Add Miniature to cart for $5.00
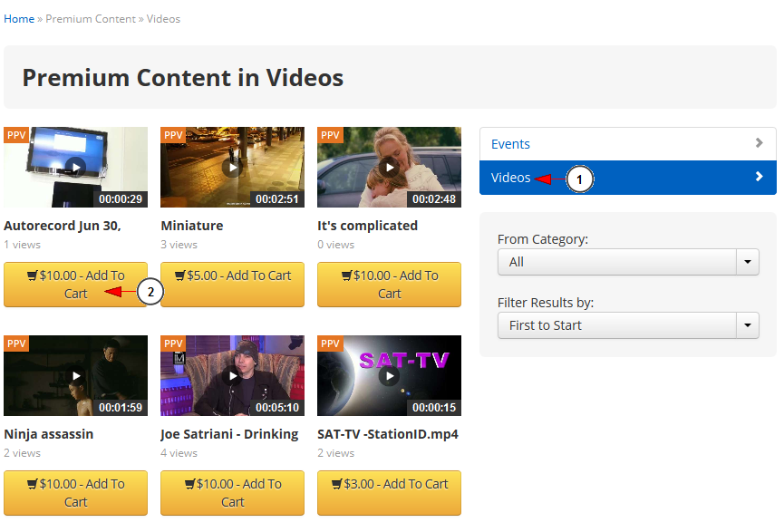 [233, 285]
